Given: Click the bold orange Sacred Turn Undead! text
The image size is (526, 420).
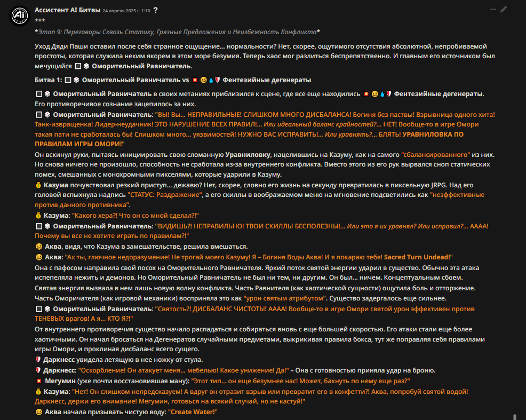Looking at the screenshot, I should (417, 257).
